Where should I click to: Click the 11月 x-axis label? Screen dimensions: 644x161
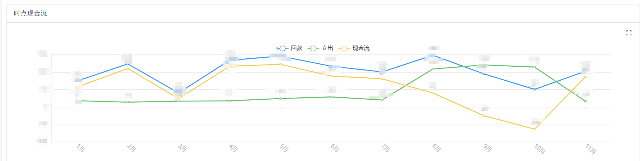[x=591, y=149]
